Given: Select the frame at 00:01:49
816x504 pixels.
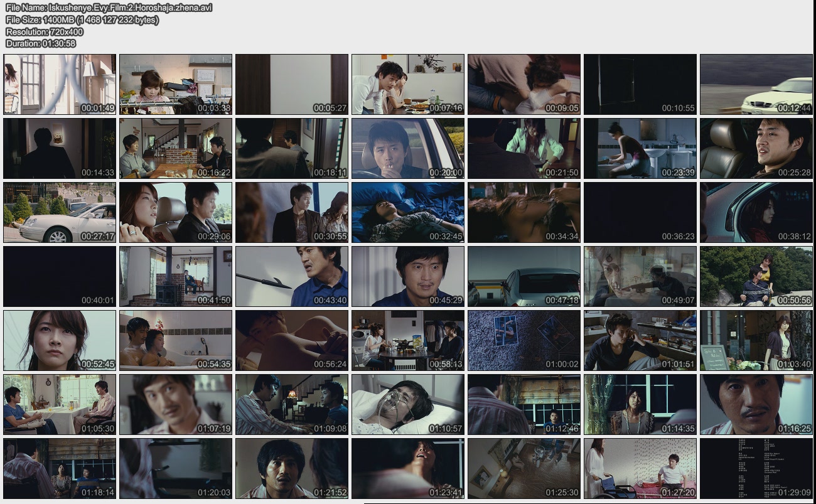Looking at the screenshot, I should click(x=60, y=84).
